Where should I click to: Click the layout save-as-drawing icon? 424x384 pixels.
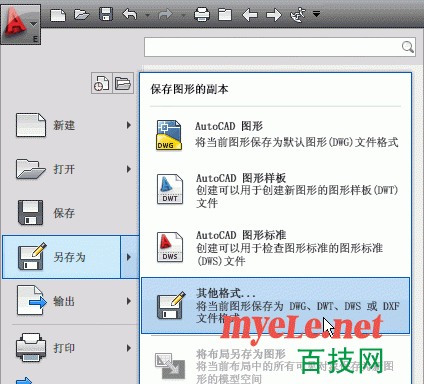[x=170, y=366]
